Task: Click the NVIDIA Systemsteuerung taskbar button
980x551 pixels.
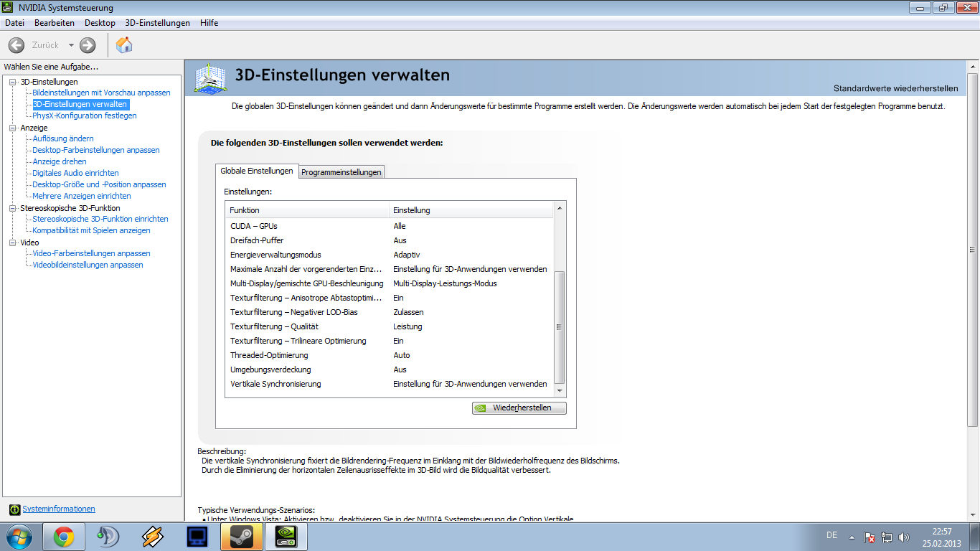Action: [286, 537]
